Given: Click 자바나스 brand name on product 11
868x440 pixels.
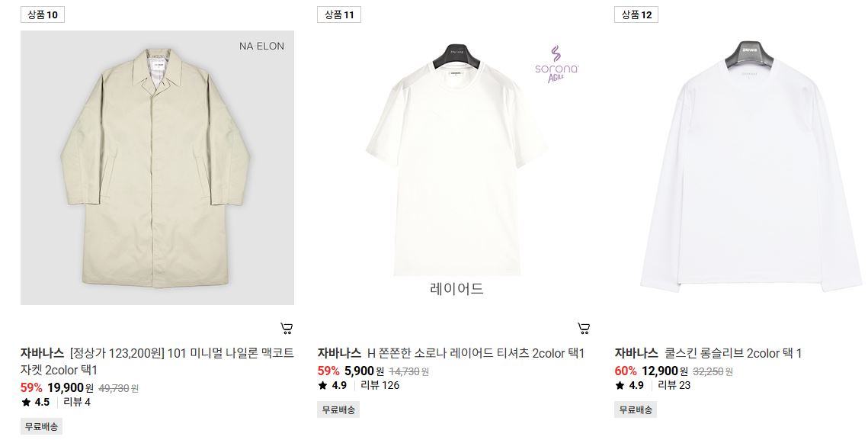Looking at the screenshot, I should click(x=339, y=353).
